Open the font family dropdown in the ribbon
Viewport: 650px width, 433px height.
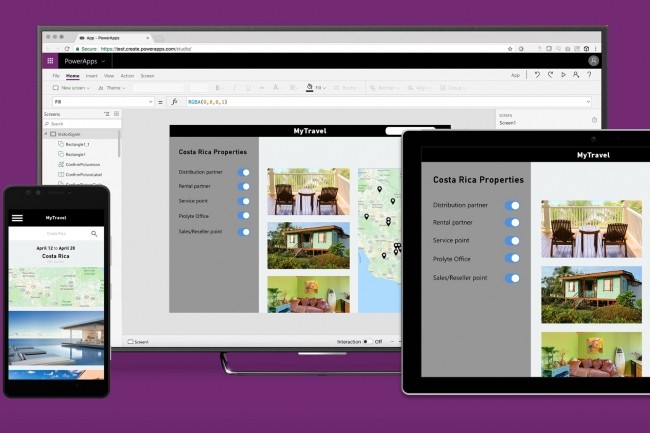[158, 88]
